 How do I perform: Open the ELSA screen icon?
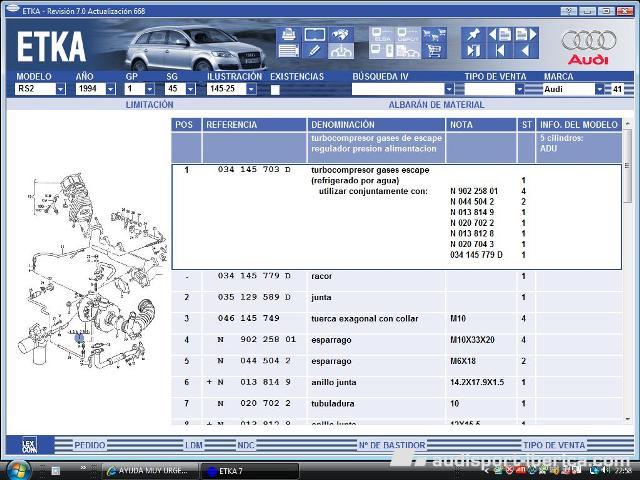pos(382,35)
